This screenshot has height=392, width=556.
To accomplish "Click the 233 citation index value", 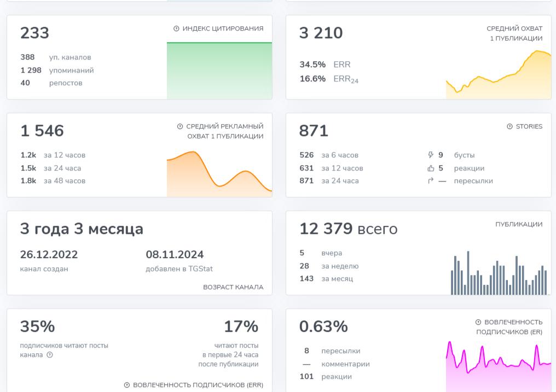I will [x=35, y=33].
